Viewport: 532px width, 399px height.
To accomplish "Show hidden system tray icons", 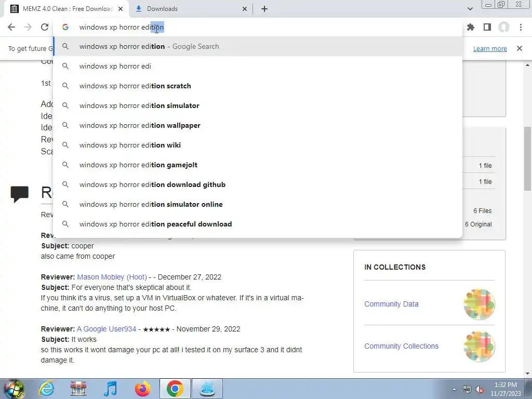I will [454, 389].
